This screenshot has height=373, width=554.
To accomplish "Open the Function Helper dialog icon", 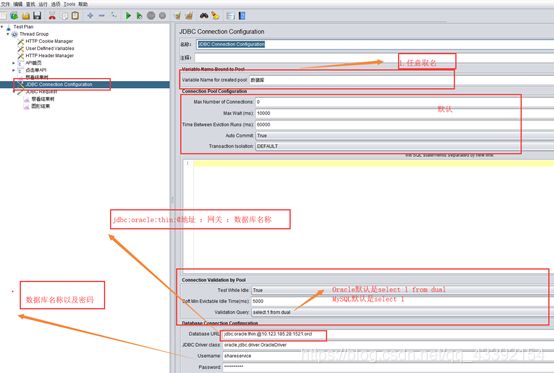I will click(x=230, y=16).
